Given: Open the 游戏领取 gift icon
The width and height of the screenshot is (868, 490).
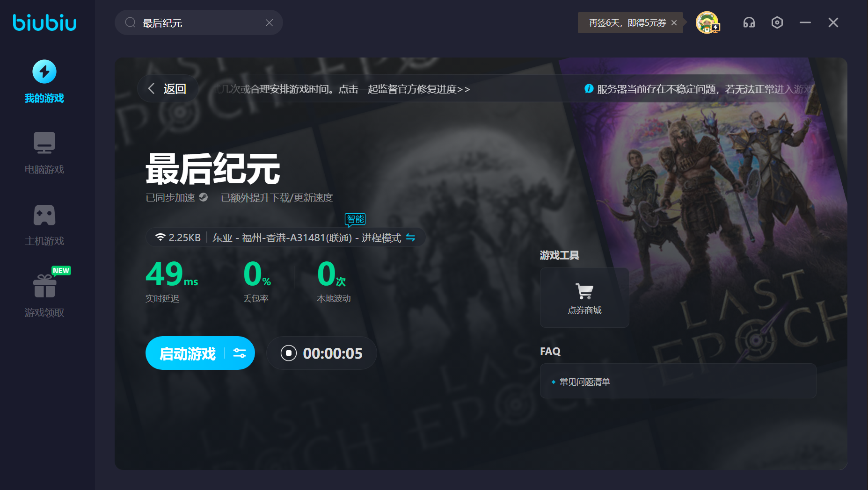Looking at the screenshot, I should [x=44, y=286].
